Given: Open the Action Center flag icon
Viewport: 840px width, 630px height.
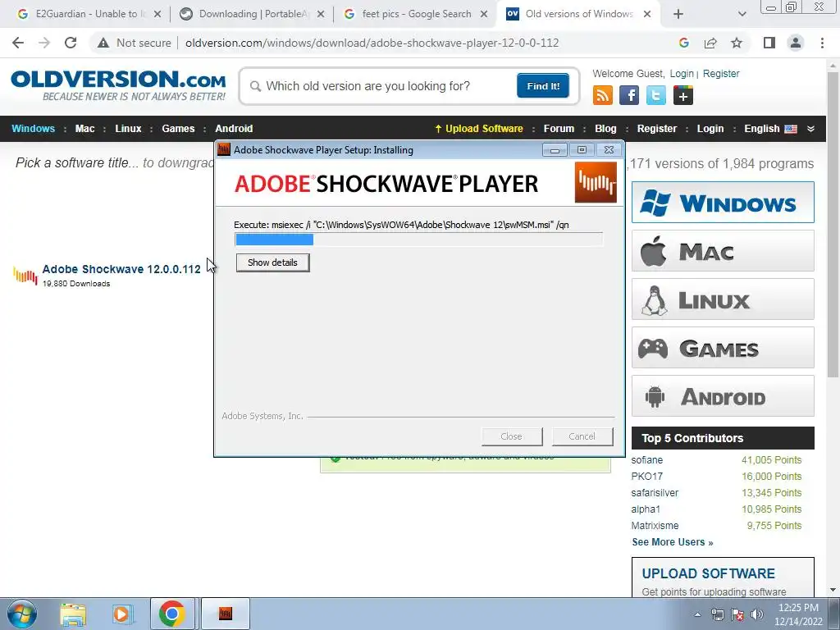Looking at the screenshot, I should [x=737, y=614].
